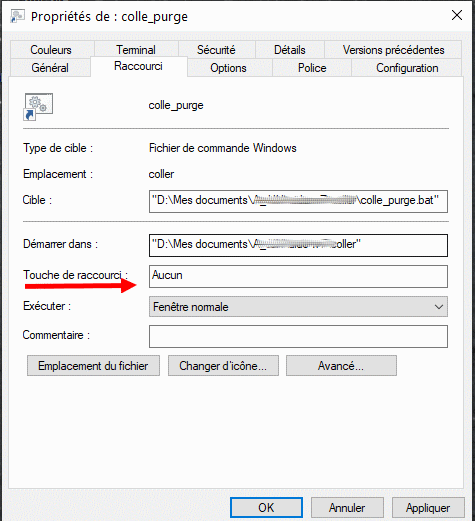Open the Détails tab

(290, 50)
